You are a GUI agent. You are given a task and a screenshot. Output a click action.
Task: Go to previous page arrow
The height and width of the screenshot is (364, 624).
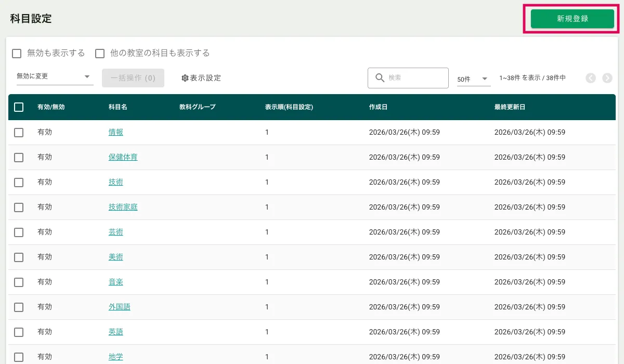[x=591, y=78]
